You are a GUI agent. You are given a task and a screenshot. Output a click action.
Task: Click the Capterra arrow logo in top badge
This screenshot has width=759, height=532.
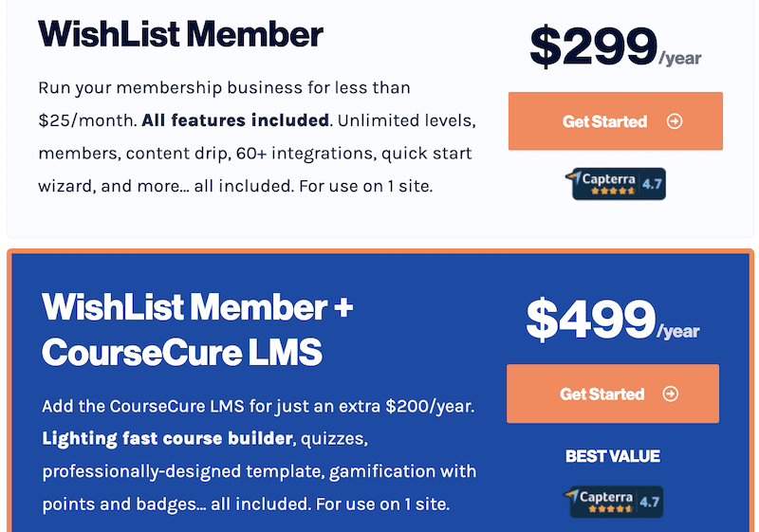click(574, 177)
